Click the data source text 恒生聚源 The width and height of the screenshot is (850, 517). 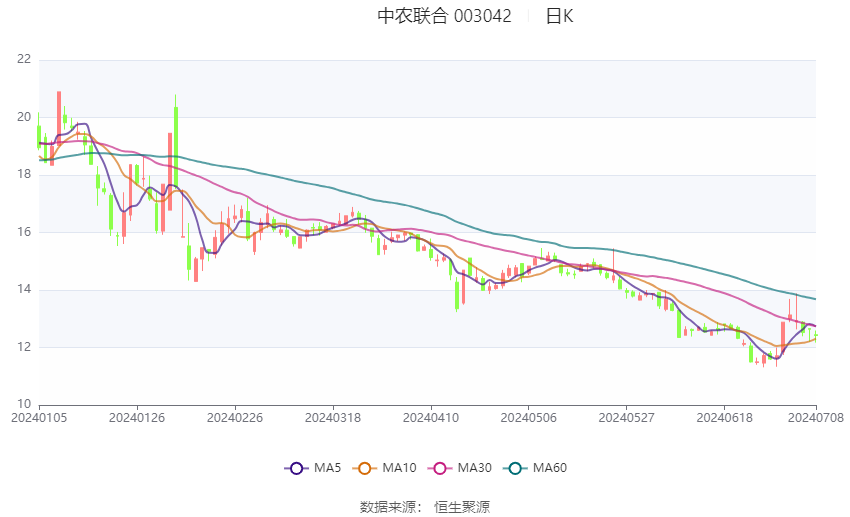pyautogui.click(x=462, y=507)
